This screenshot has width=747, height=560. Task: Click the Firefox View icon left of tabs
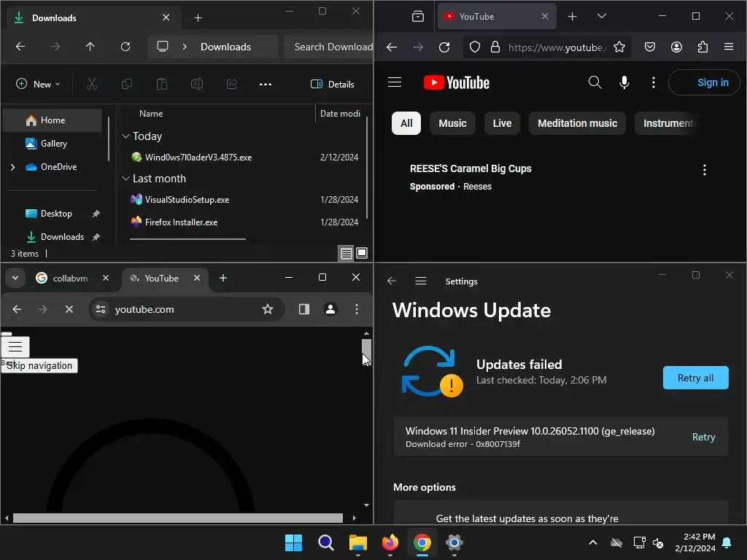pos(418,17)
